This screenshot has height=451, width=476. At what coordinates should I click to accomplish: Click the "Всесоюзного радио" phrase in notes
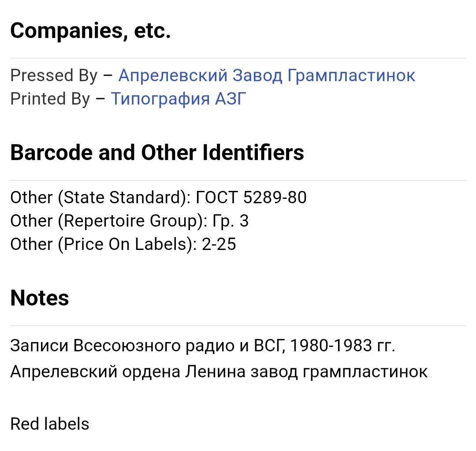click(x=153, y=346)
